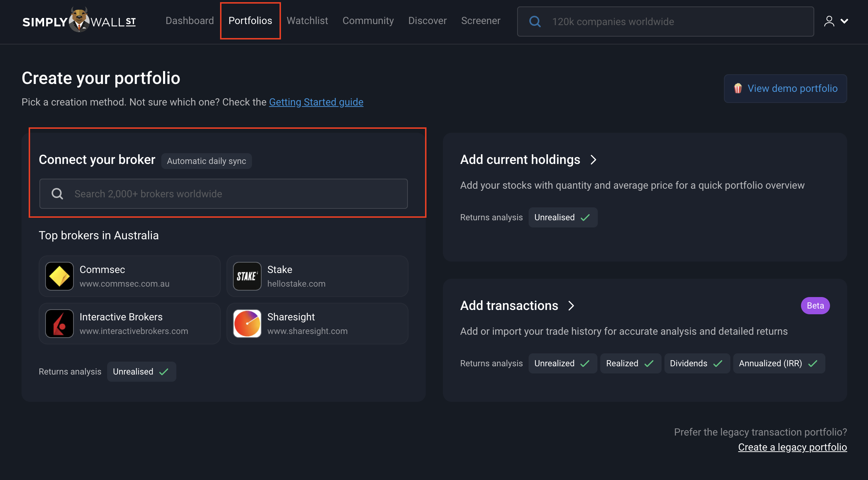Click the Create your portfolio title

click(101, 78)
